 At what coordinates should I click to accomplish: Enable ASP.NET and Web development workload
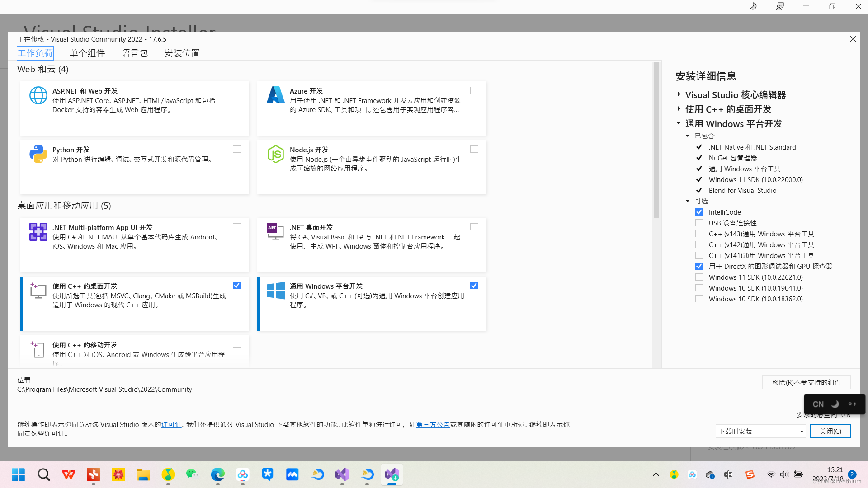237,90
